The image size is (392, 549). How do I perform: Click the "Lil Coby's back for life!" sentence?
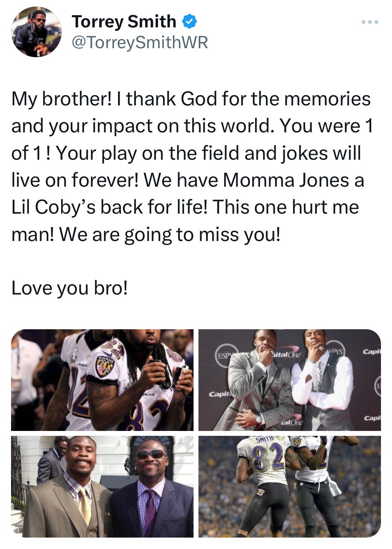[110, 207]
